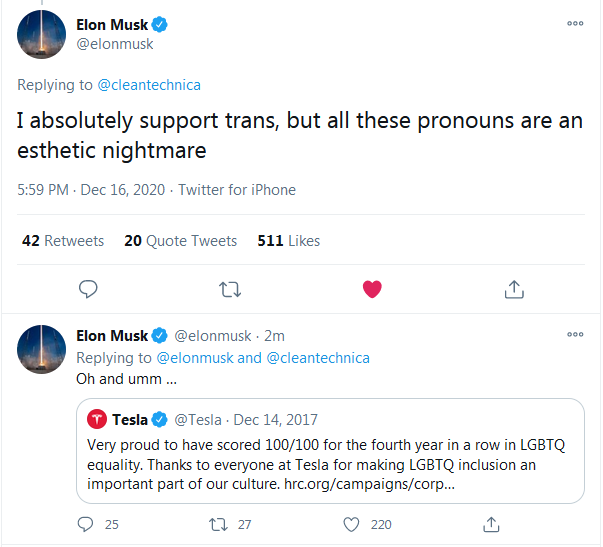Image resolution: width=603 pixels, height=547 pixels.
Task: View the 20 Quote Tweets
Action: 180,241
